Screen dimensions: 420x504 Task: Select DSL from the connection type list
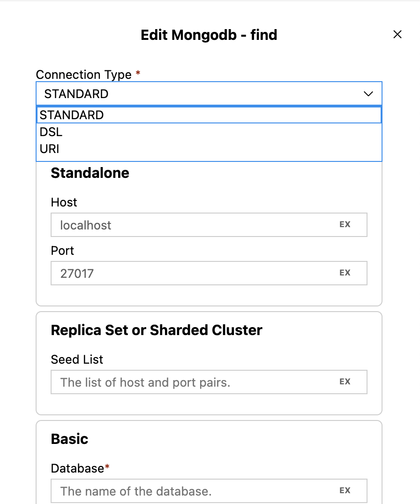[x=51, y=132]
